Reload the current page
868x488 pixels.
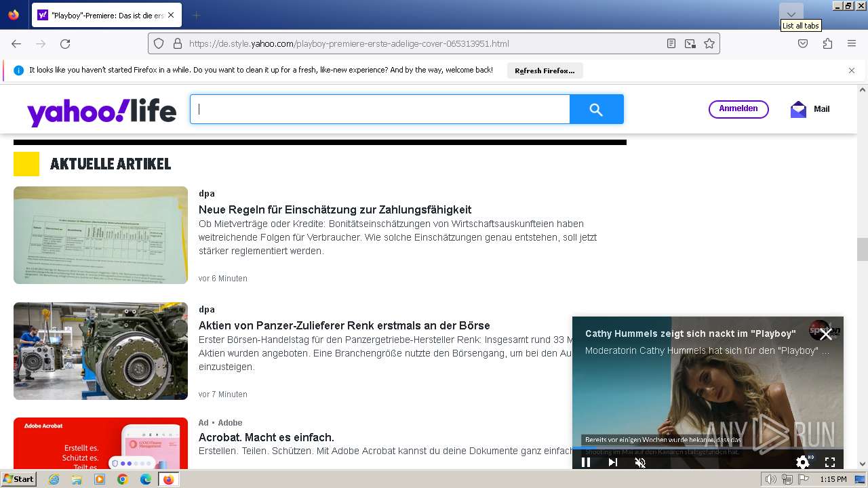[65, 43]
